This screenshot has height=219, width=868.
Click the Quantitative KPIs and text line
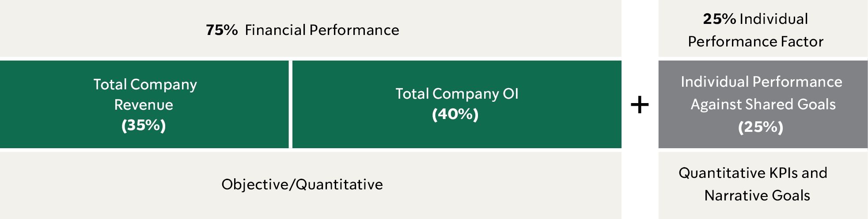click(753, 173)
